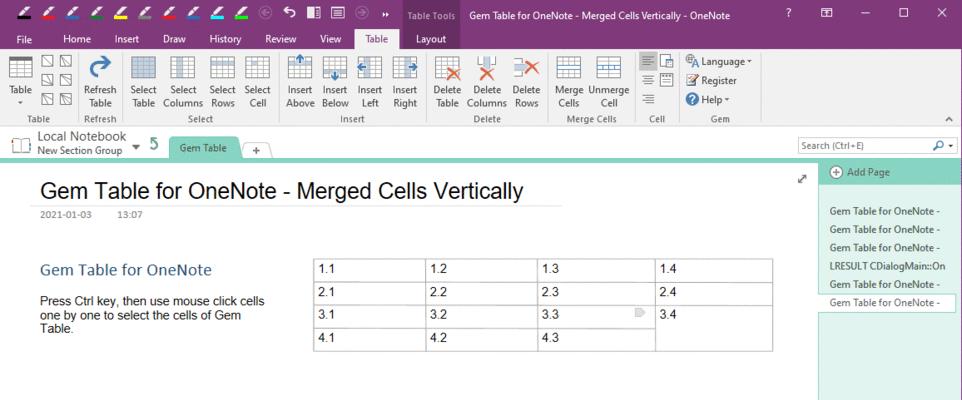Viewport: 962px width, 400px height.
Task: Toggle Full Page View icon
Action: (x=337, y=13)
